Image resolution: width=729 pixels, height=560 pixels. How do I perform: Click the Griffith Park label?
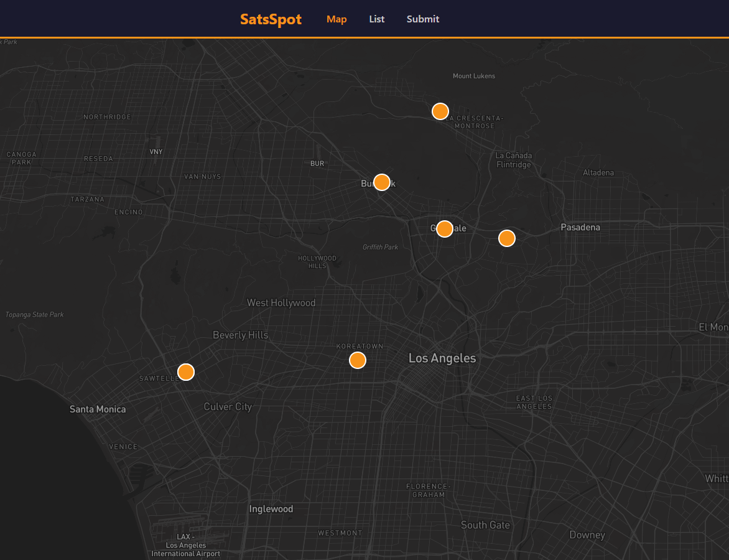380,247
